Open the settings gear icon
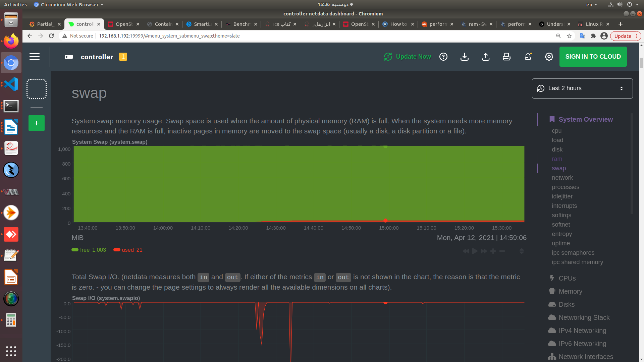Viewport: 644px width, 362px height. point(549,57)
